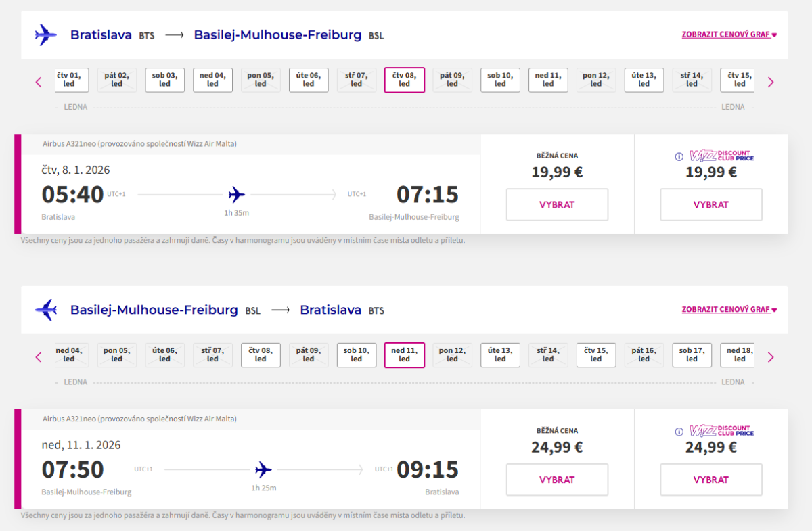
Task: Click the outbound flight airplane logo icon
Action: 45,34
